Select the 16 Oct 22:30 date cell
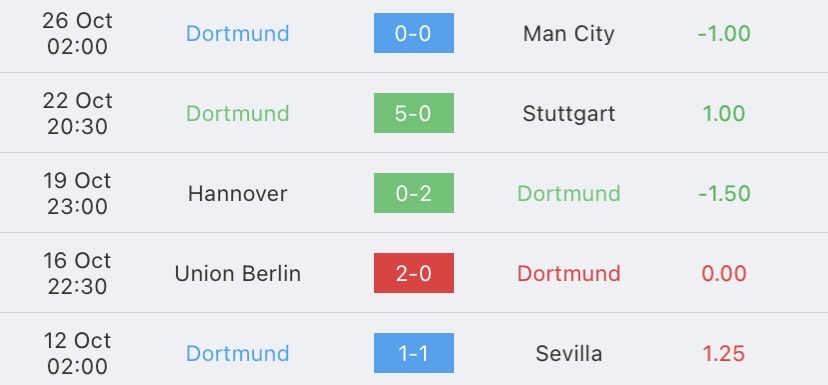 coord(78,273)
